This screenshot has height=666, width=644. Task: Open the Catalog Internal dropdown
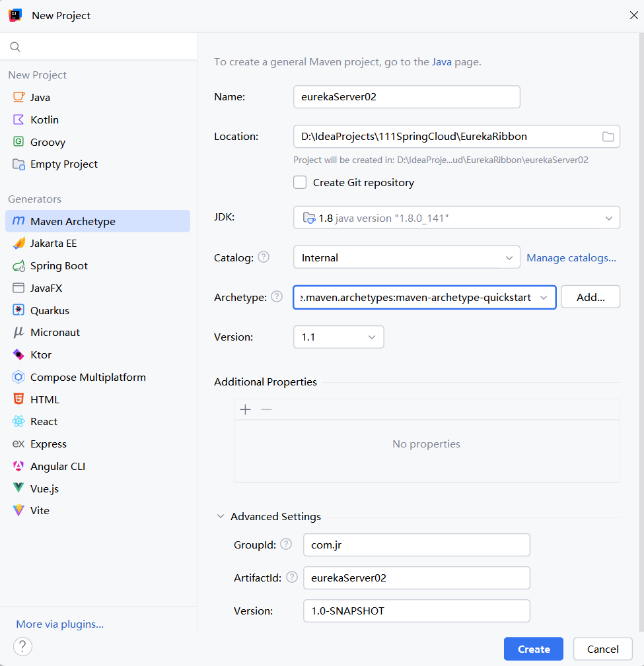(406, 257)
